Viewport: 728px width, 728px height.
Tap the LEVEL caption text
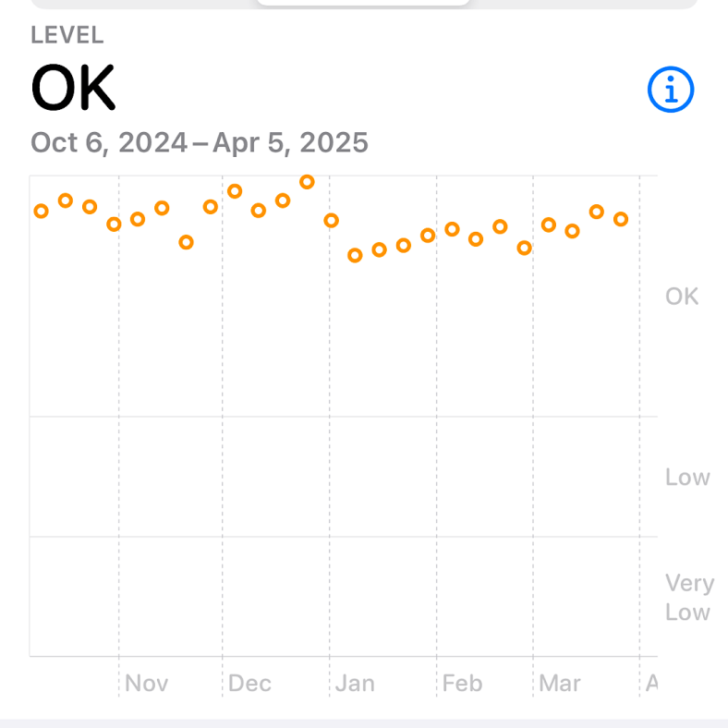pyautogui.click(x=67, y=35)
